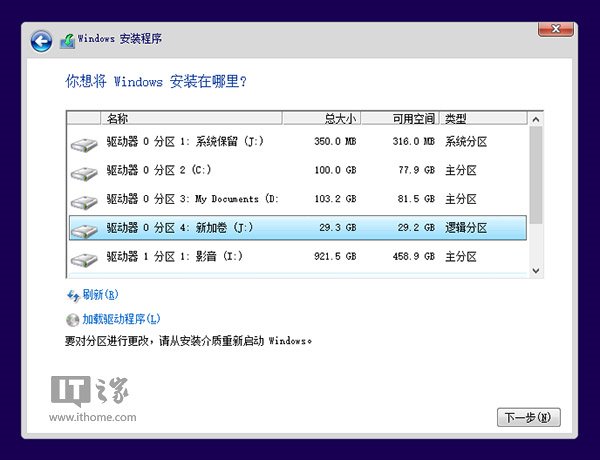The height and width of the screenshot is (460, 600).
Task: Click the scroll up arrow in list
Action: 536,119
